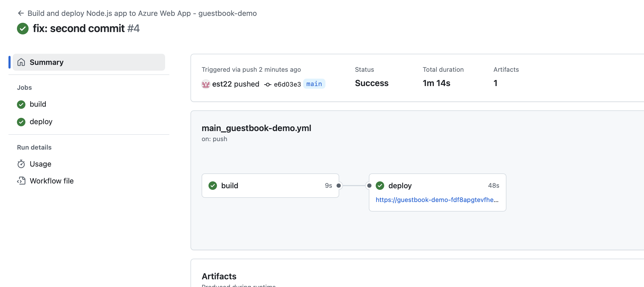The image size is (644, 287).
Task: Click the back arrow to workflow runs
Action: pyautogui.click(x=21, y=13)
